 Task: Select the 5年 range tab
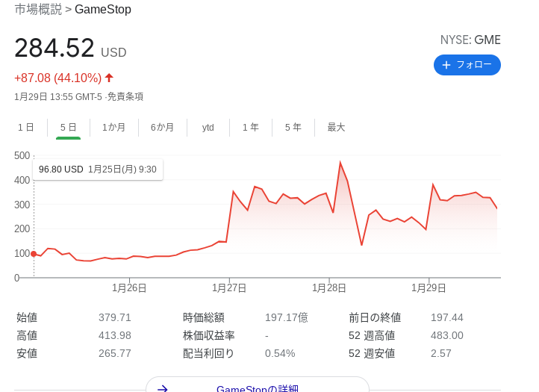coord(293,127)
